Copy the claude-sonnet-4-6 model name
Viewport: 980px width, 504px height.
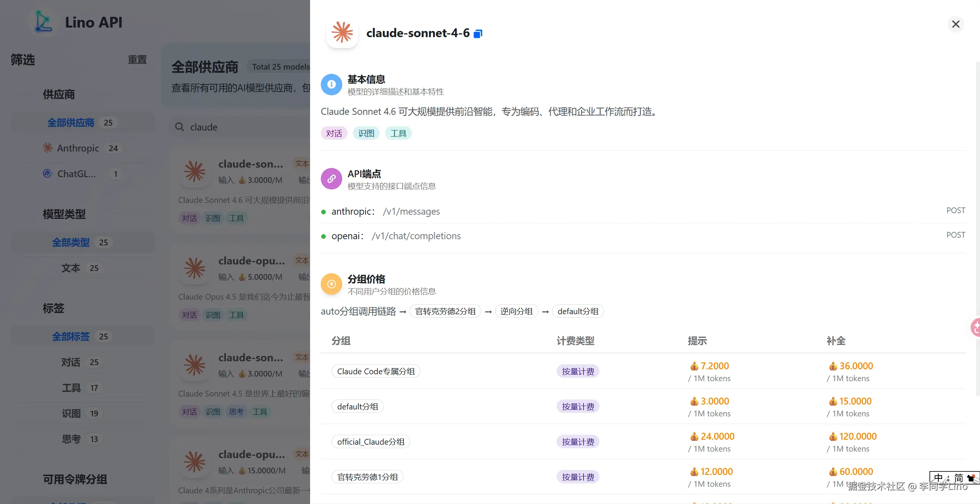[x=478, y=34]
